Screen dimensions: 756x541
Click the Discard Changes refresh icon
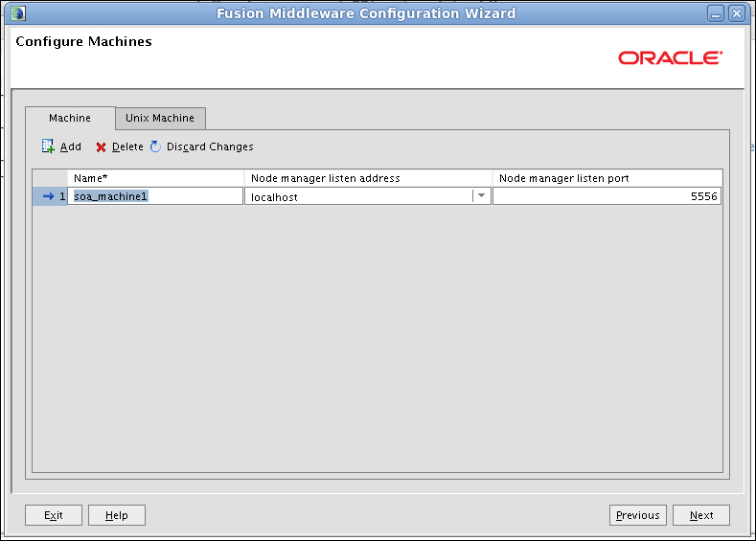tap(155, 147)
